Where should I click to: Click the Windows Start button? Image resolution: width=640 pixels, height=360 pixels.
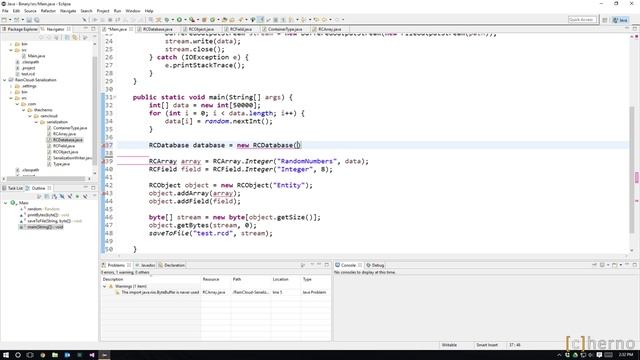point(6,355)
